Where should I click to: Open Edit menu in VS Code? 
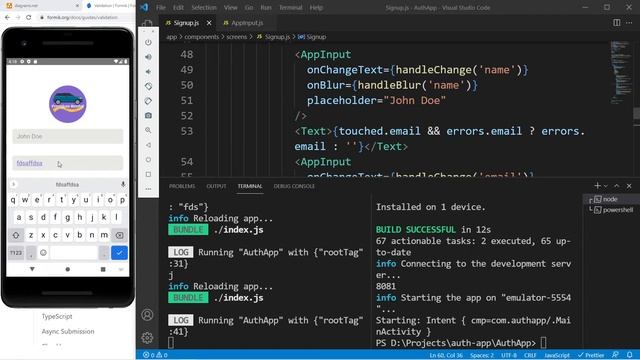pos(178,7)
